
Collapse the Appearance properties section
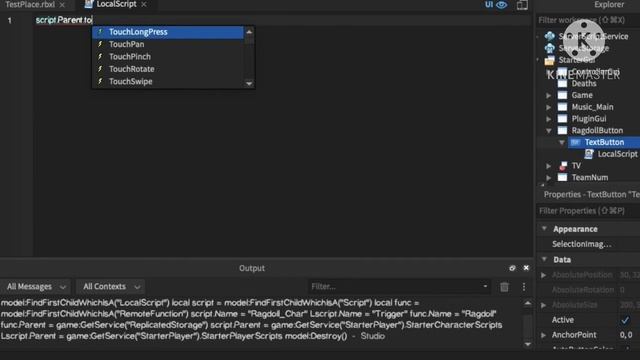click(x=544, y=229)
